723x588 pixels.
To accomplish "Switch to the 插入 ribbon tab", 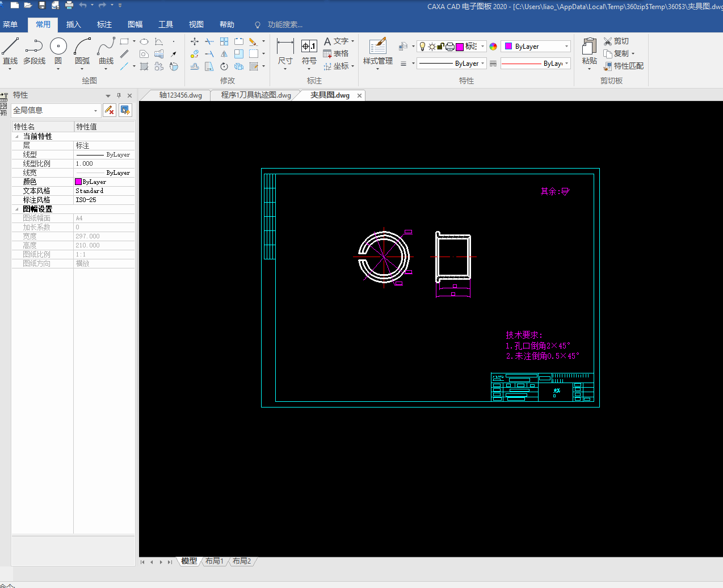I will (x=74, y=24).
